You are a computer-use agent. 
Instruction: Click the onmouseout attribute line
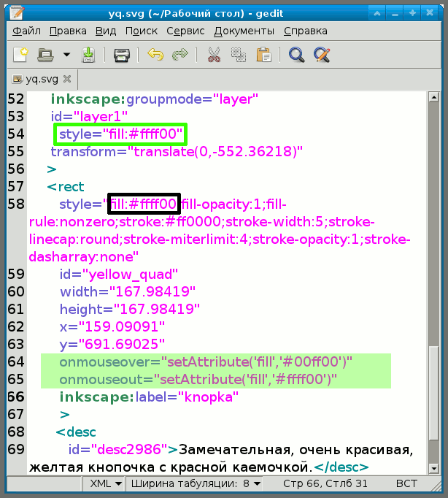198,380
